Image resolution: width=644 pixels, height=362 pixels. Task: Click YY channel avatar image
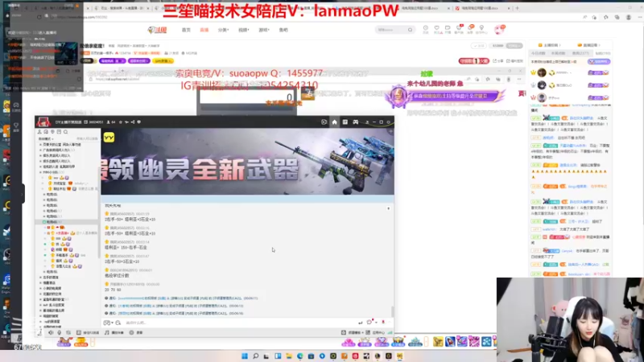coord(43,122)
